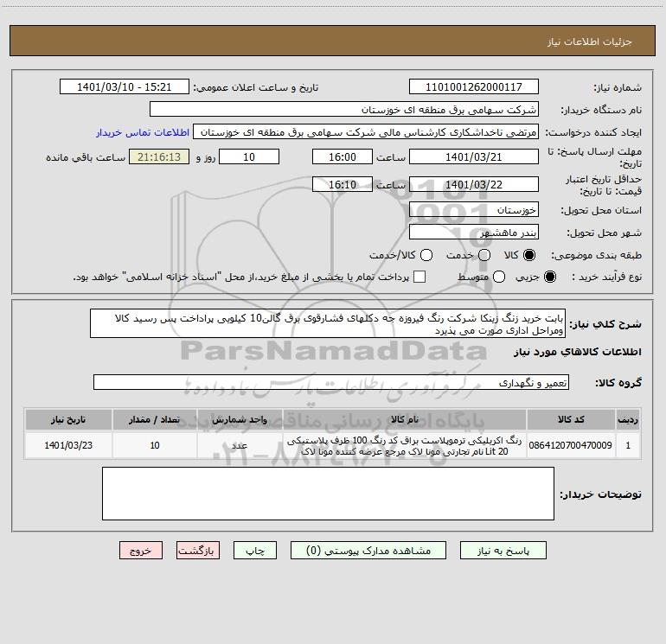
Task: Click the اطلاعات کالاهای مورد نیاز heading
Action: [578, 352]
